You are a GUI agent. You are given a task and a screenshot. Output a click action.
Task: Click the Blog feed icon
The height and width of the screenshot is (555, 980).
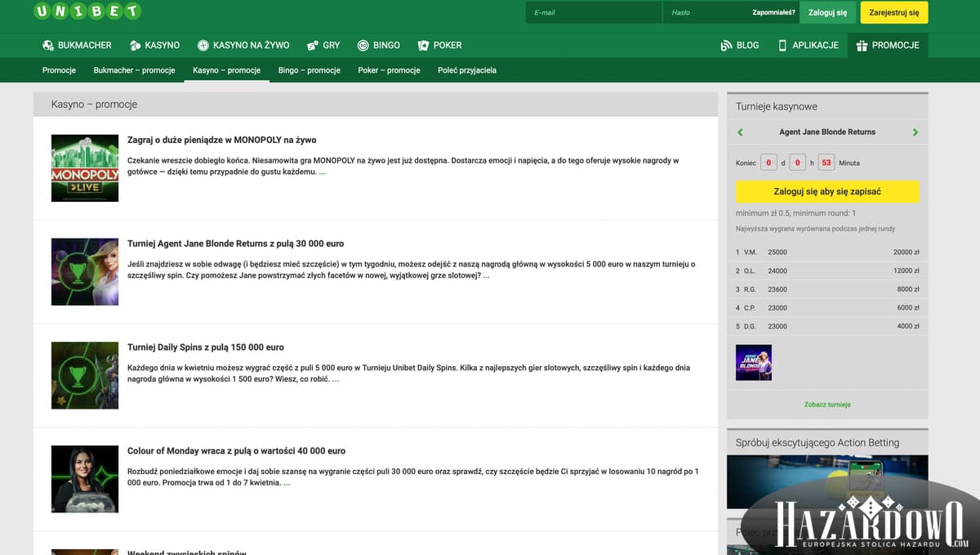[x=726, y=46]
